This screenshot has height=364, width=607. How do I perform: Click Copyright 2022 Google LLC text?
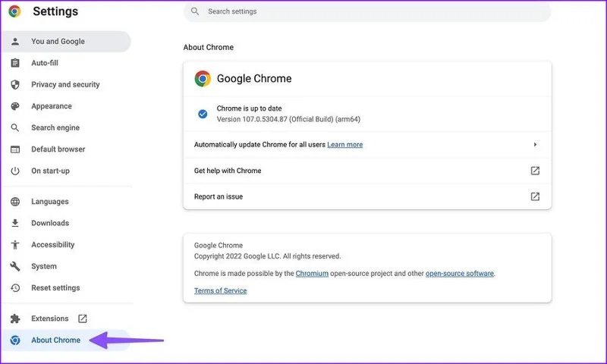[267, 256]
